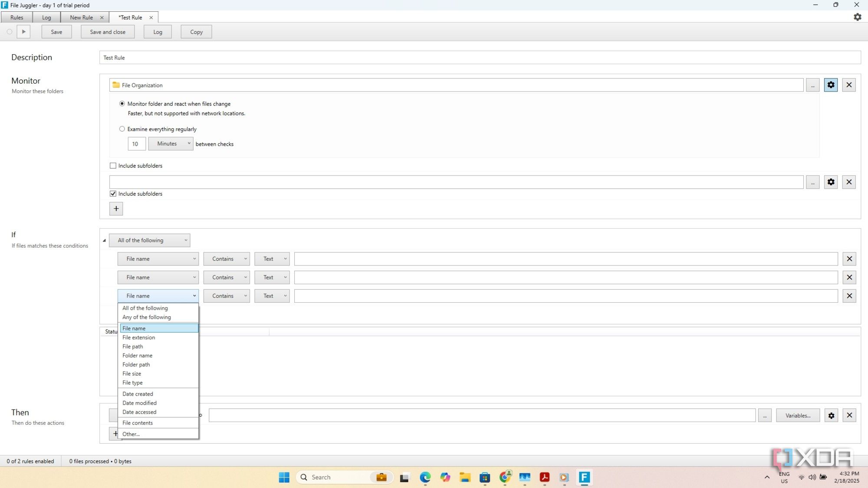
Task: Remove the second monitored folder entry
Action: [849, 182]
